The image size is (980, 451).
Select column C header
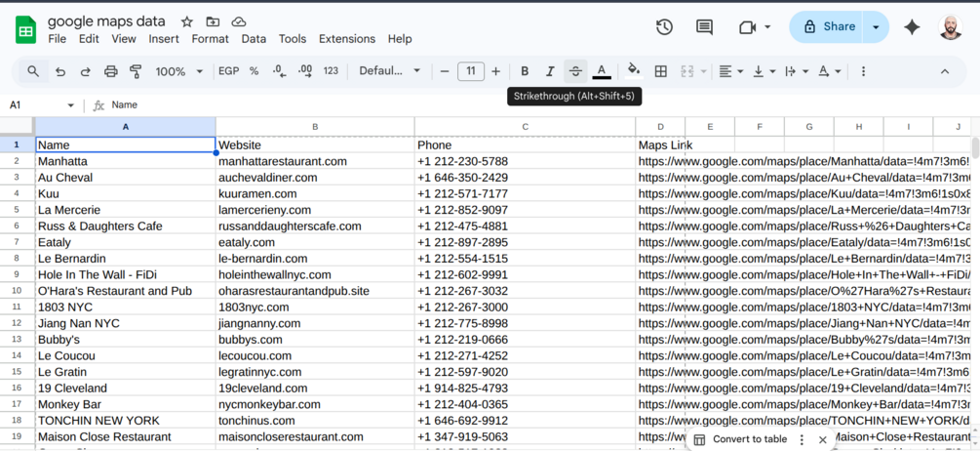[525, 126]
